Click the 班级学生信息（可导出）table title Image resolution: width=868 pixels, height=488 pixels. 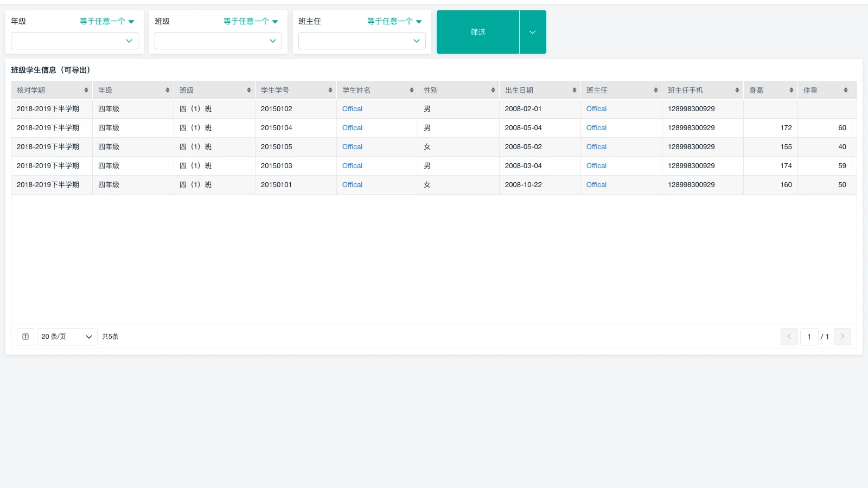(x=50, y=70)
